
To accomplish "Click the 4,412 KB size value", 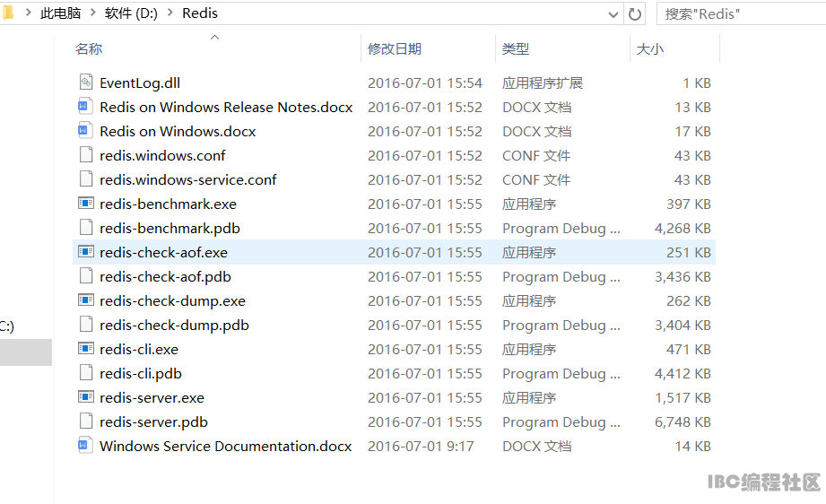I will click(x=683, y=373).
